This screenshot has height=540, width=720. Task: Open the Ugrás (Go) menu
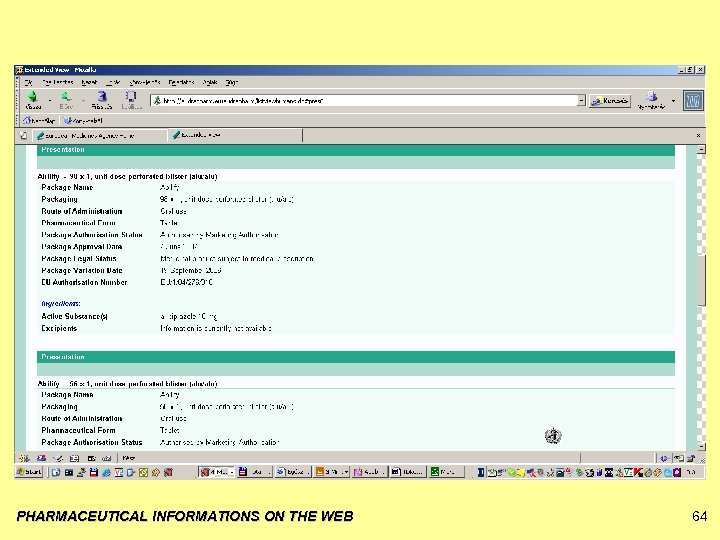tap(113, 82)
